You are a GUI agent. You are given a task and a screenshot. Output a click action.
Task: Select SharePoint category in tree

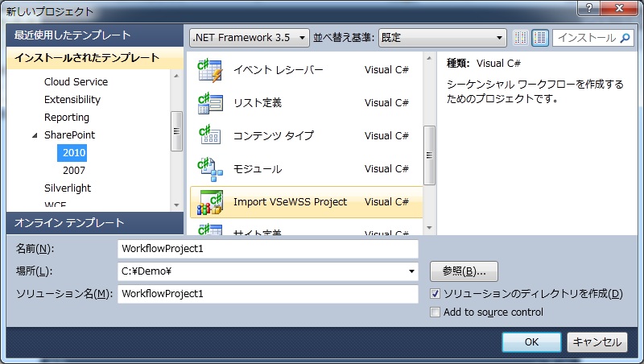[x=69, y=134]
